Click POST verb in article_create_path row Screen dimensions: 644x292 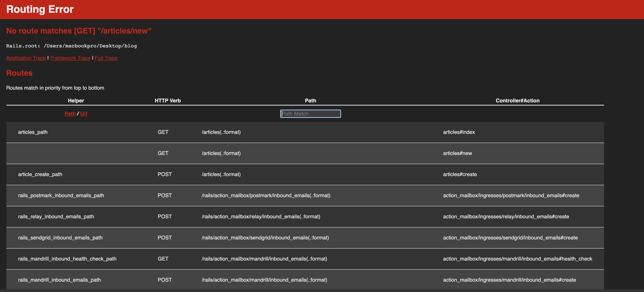coord(165,174)
